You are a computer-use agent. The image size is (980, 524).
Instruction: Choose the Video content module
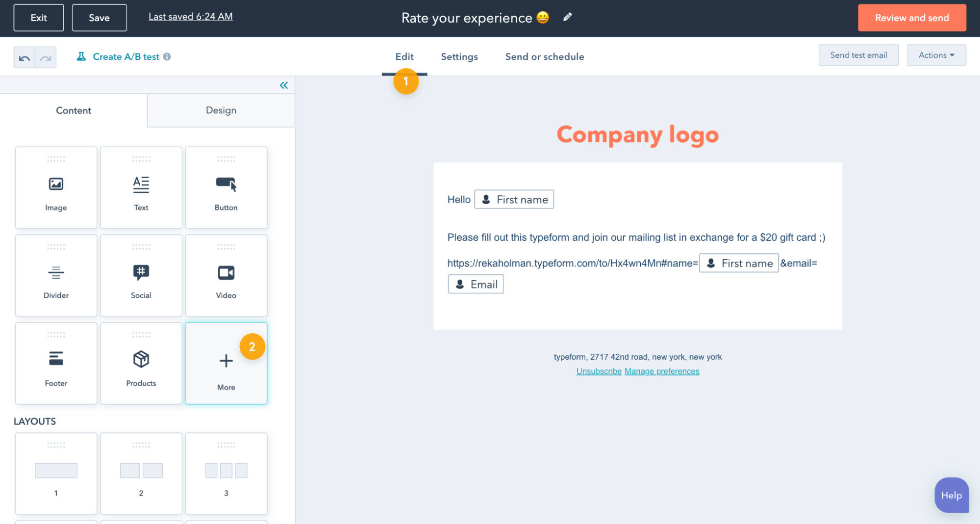pos(226,275)
